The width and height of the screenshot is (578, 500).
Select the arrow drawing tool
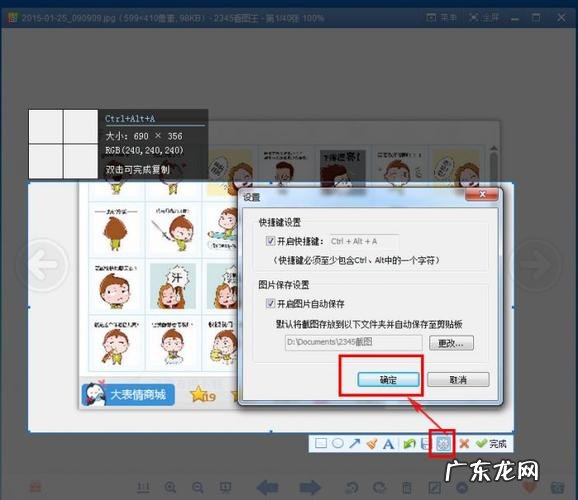(x=355, y=443)
